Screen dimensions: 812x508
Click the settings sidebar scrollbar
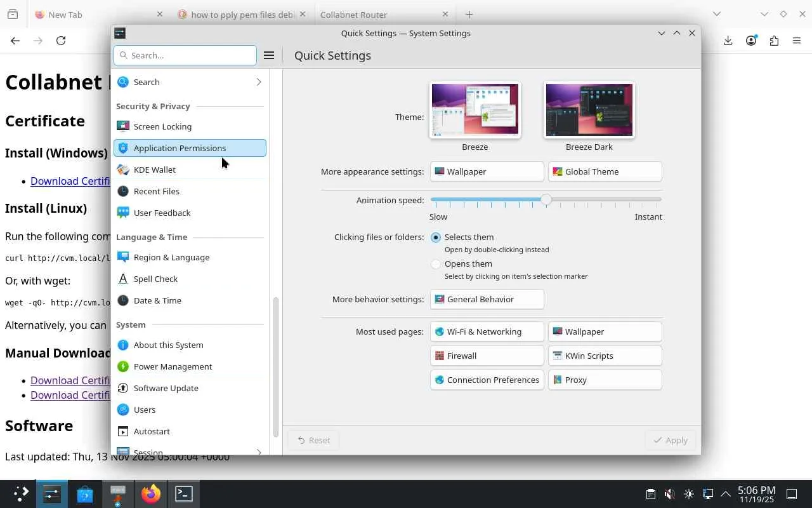(276, 367)
